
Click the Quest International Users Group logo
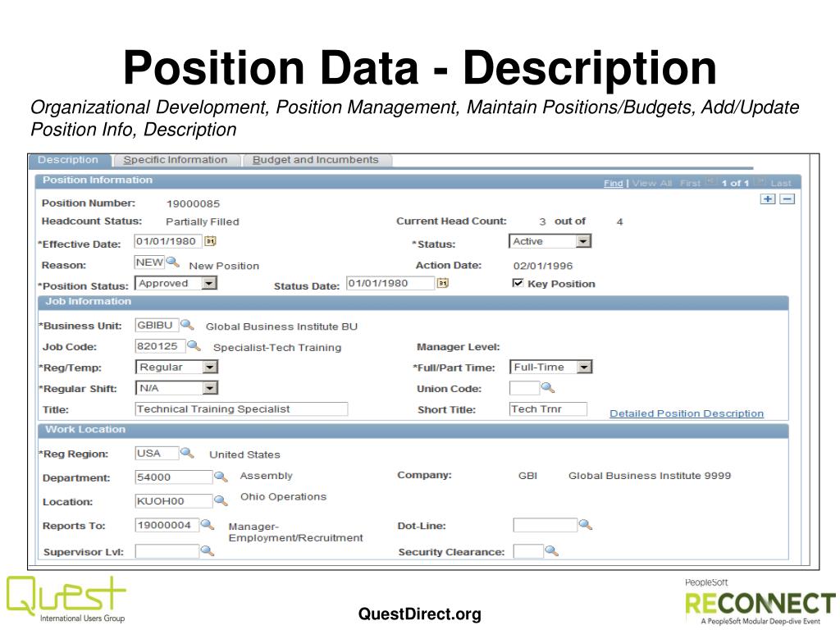pos(66,599)
